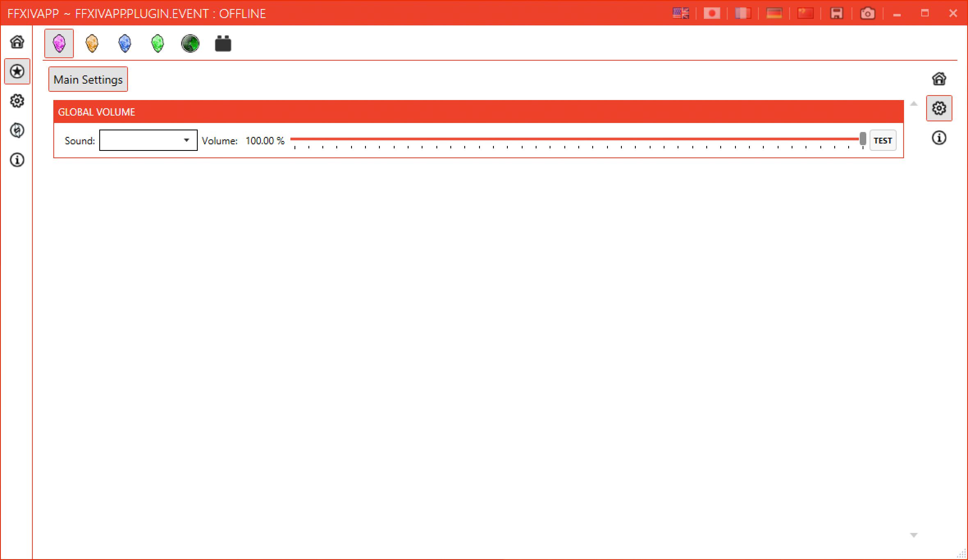Screen dimensions: 968x560
Task: Select the pink crystal plugin tab
Action: (59, 43)
